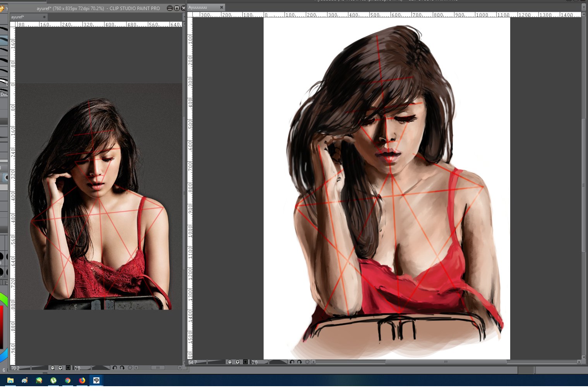Click the Ayuuuuuu horizontal scrollbar left arrow

point(313,362)
